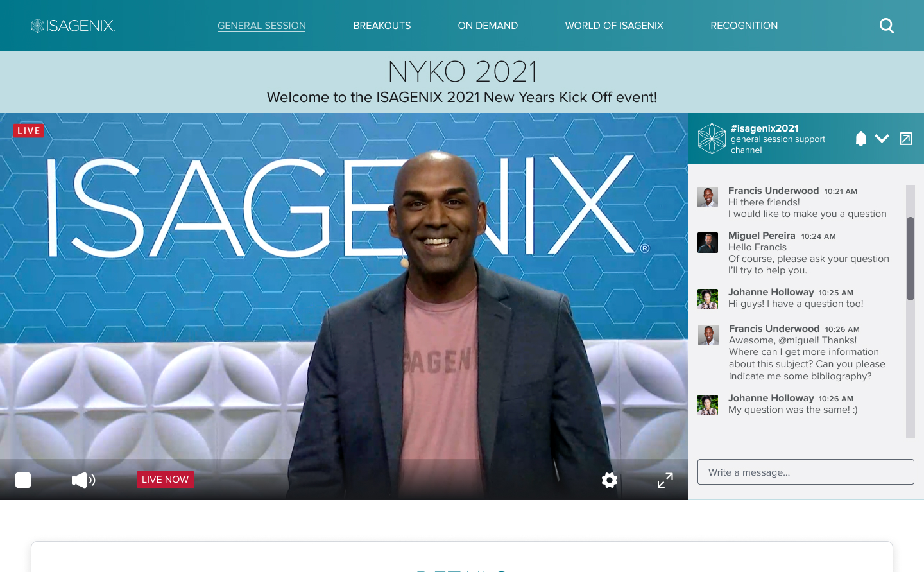Select the #isagenix2021 channel name
The height and width of the screenshot is (572, 924).
pos(765,128)
